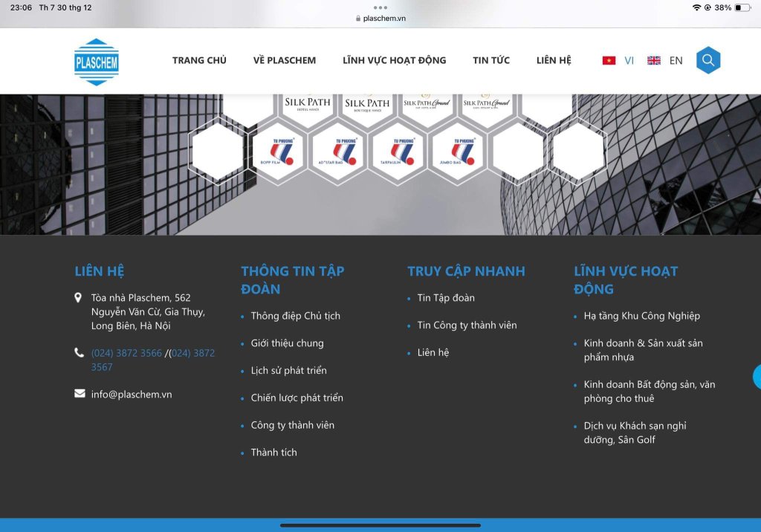The image size is (761, 532).
Task: Open Thành tích link
Action: coord(273,452)
